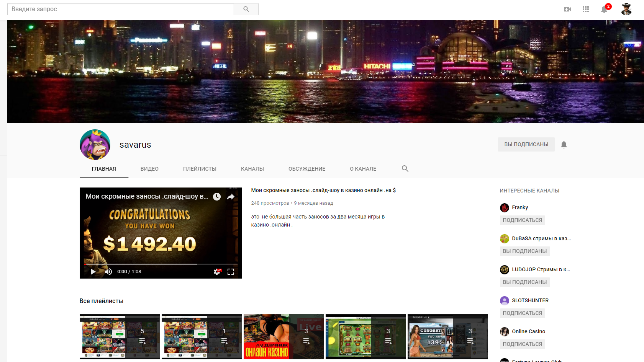Open video quality settings gear
The width and height of the screenshot is (644, 362).
pos(217,272)
